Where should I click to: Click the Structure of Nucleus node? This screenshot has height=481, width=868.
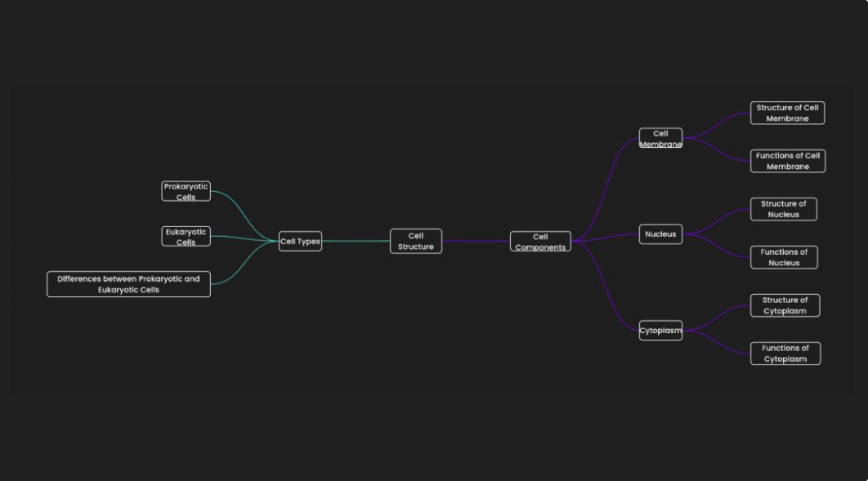784,208
